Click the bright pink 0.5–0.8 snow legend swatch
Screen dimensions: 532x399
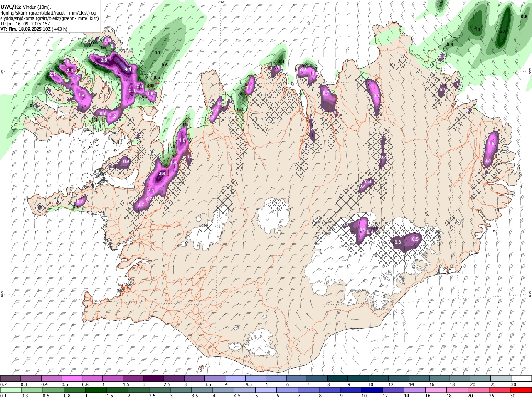[71, 378]
